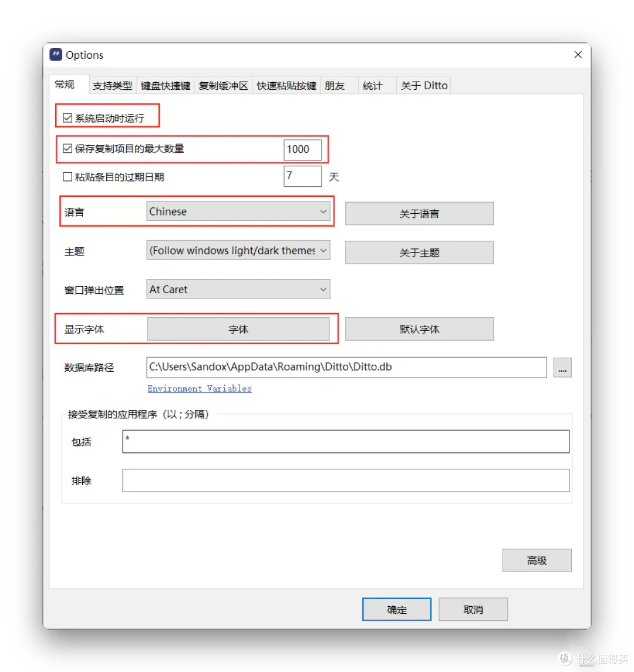Open the 主题 dropdown following Windows themes
The image size is (634, 672).
click(x=238, y=250)
